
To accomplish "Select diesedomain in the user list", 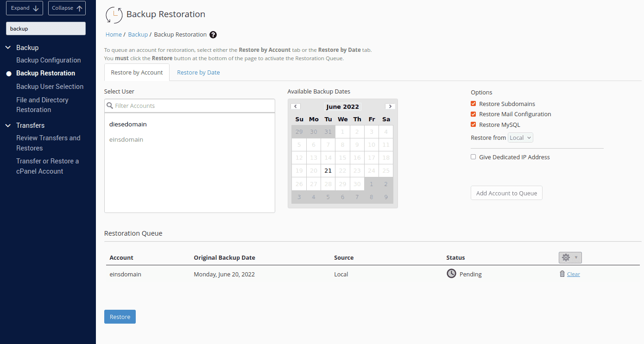I will coord(128,124).
